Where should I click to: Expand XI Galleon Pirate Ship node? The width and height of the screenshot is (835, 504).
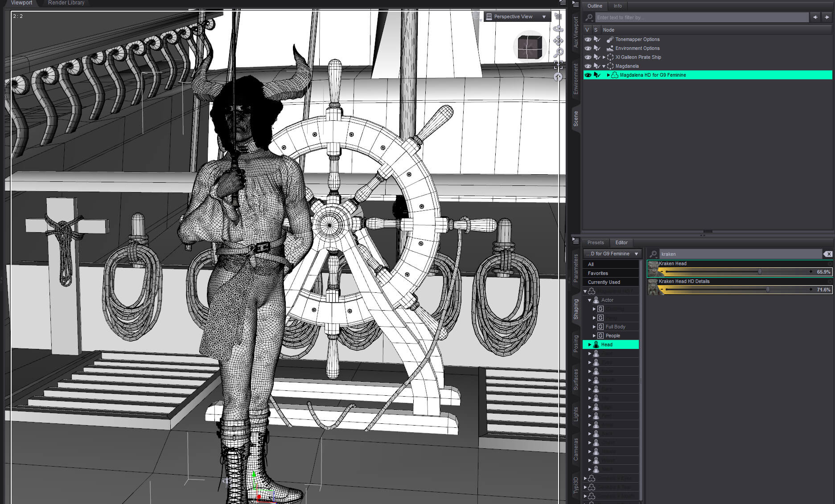pyautogui.click(x=604, y=57)
